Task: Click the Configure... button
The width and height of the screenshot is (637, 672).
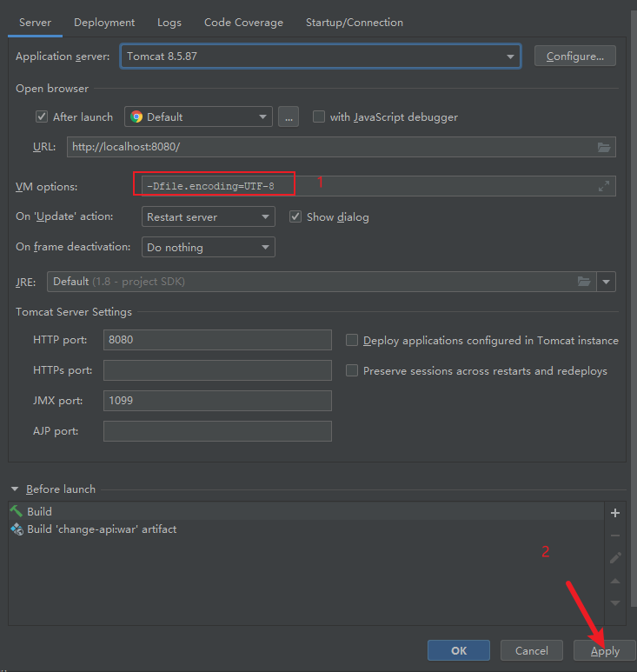Action: 575,57
